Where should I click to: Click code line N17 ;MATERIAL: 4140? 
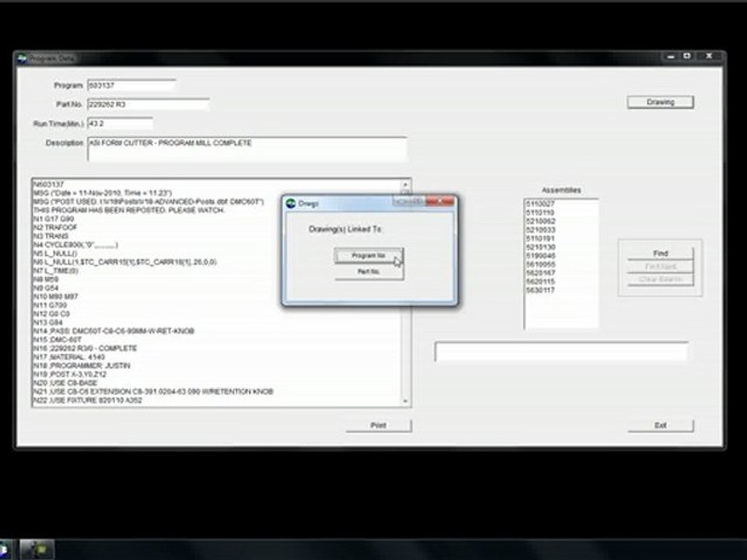coord(69,357)
